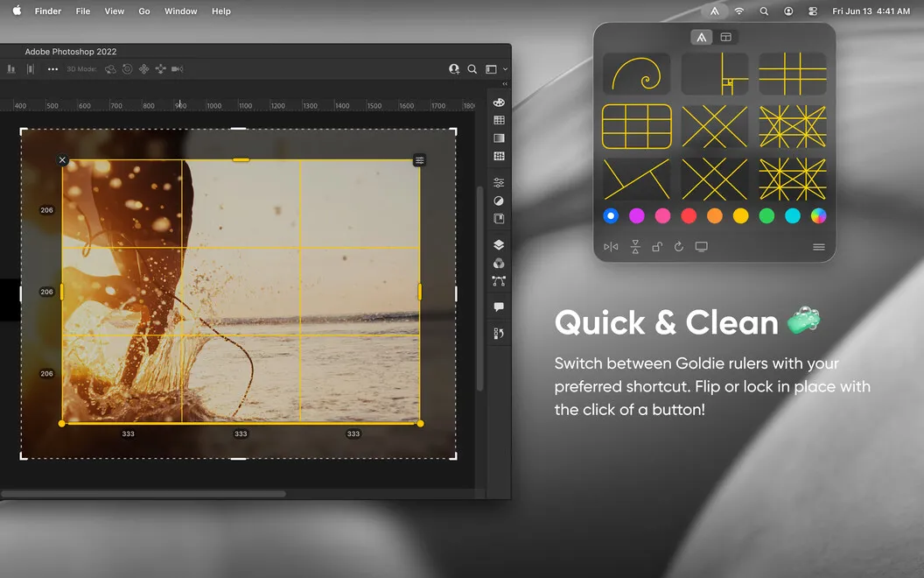Click the Wi-Fi status icon
The height and width of the screenshot is (578, 924).
[739, 11]
